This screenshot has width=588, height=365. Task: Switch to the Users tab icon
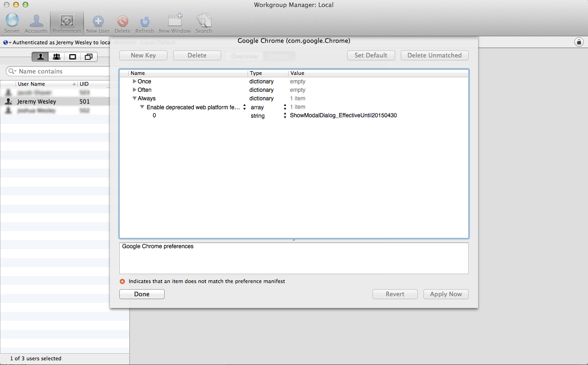pos(40,57)
